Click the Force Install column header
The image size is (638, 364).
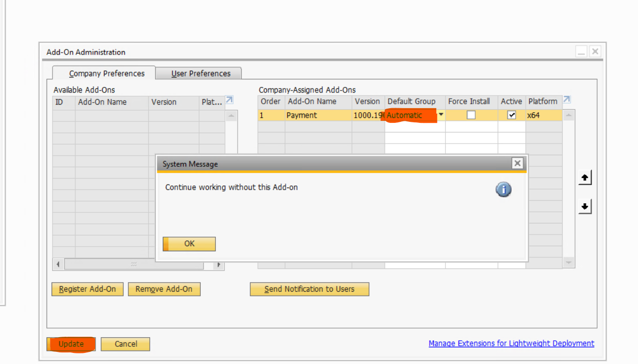point(472,102)
